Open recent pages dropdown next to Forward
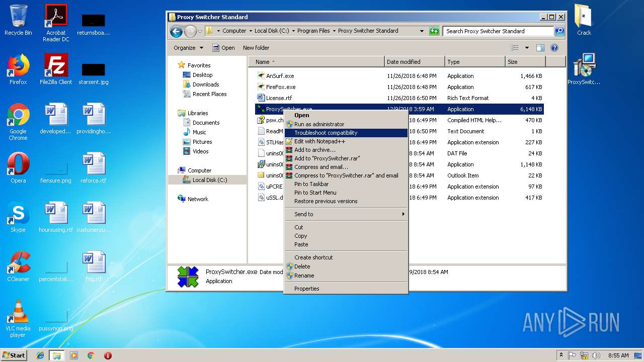644x362 pixels. [200, 32]
